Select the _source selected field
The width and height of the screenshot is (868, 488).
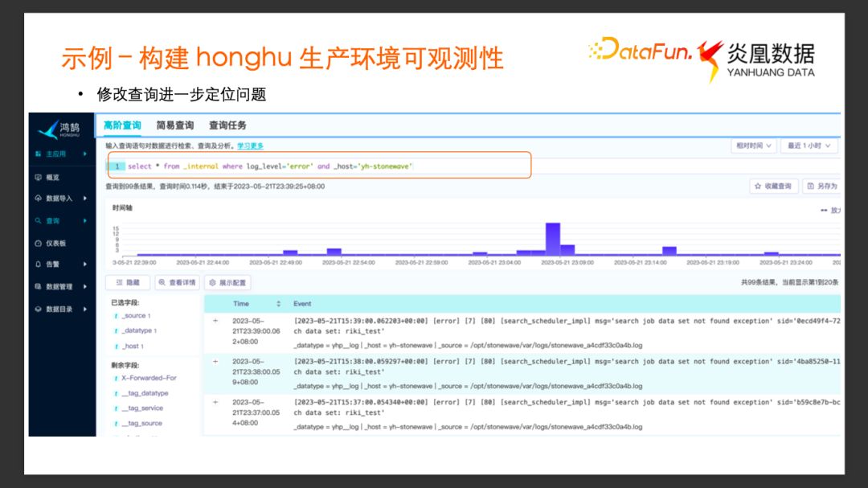[x=136, y=316]
